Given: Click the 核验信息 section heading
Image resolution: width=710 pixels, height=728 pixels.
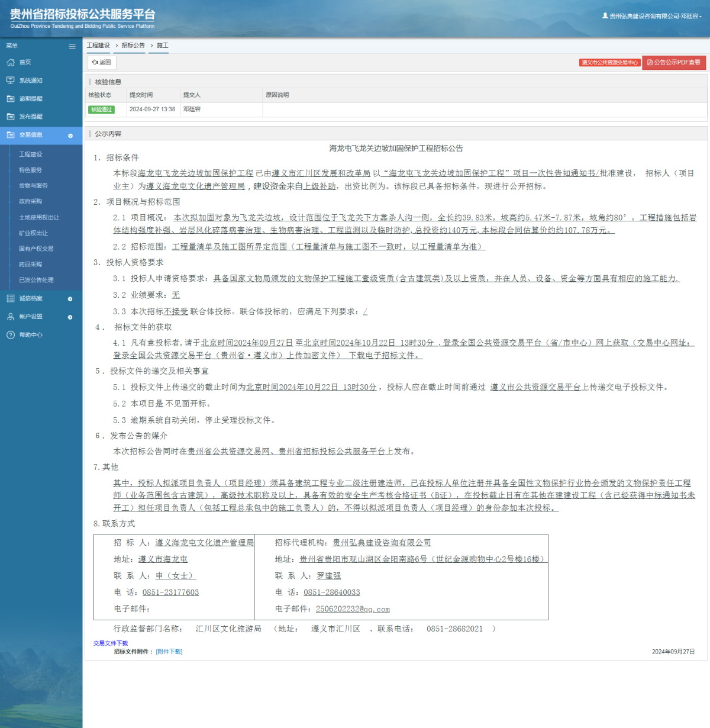Looking at the screenshot, I should coord(108,82).
